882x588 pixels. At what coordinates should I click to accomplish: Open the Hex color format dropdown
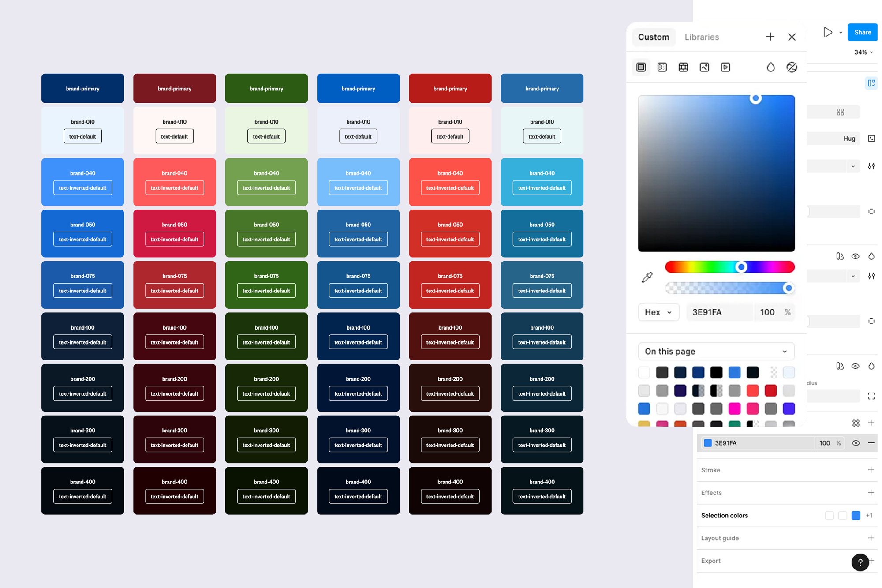pos(658,312)
